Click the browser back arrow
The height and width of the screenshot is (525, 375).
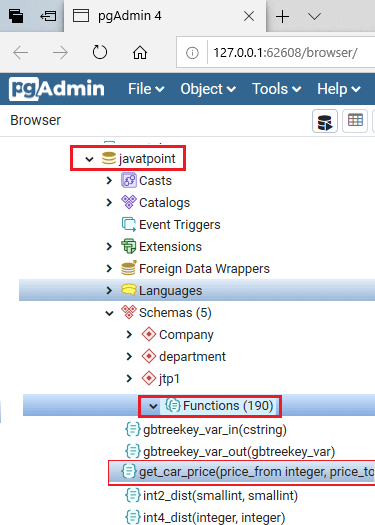pyautogui.click(x=20, y=53)
